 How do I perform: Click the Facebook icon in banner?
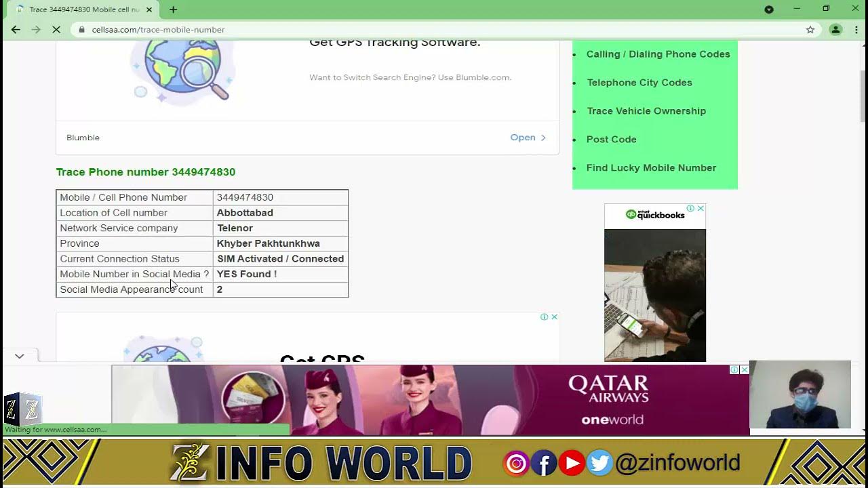tap(544, 464)
